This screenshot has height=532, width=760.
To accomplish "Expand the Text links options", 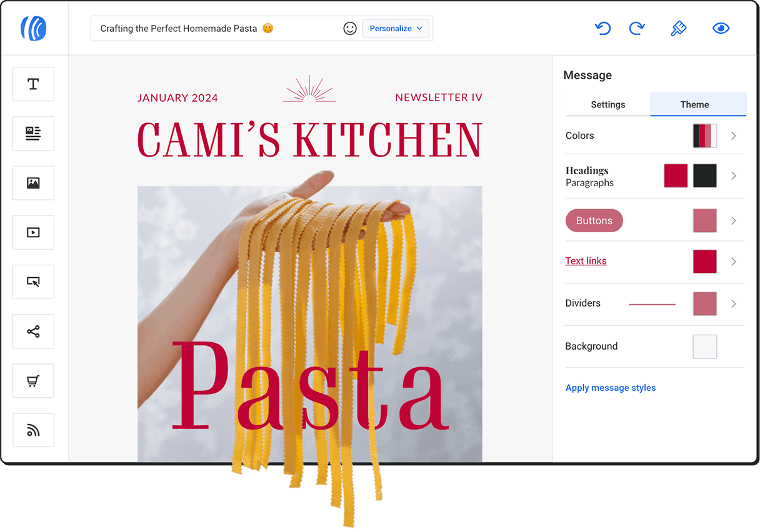I will coord(734,262).
